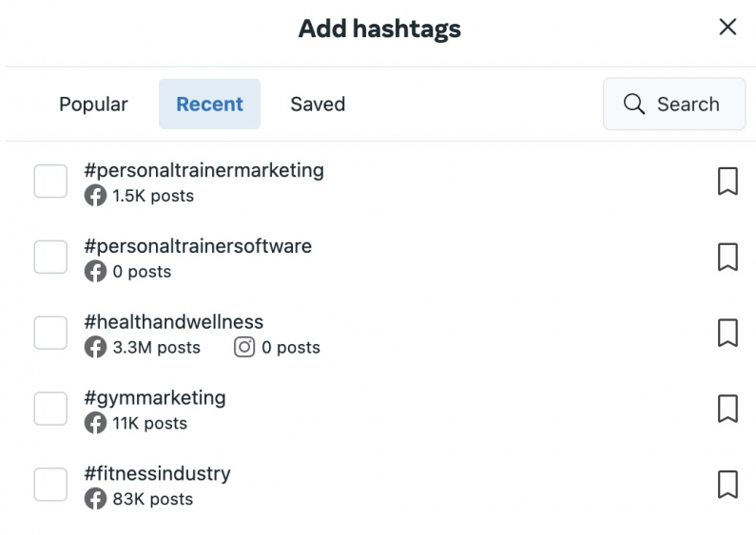The image size is (756, 535).
Task: Enable the #gymmarketing checkbox
Action: [x=50, y=410]
